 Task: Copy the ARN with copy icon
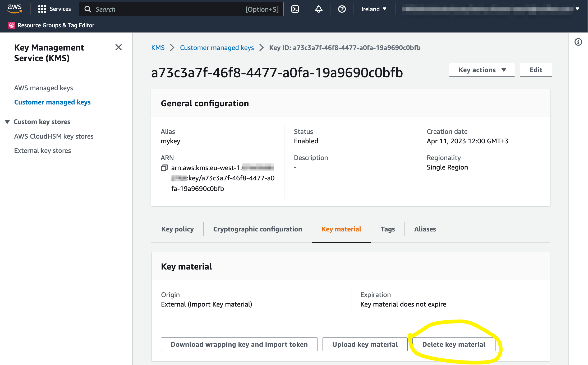tap(164, 168)
